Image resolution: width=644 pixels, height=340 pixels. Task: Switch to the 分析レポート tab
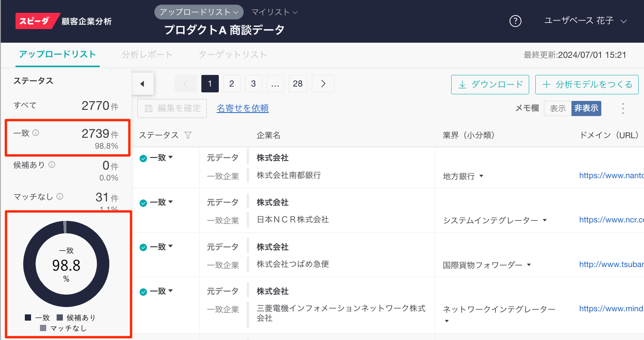[147, 55]
